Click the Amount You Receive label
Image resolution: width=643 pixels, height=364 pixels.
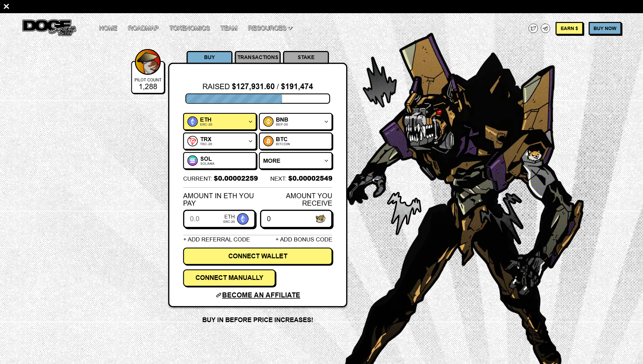[x=309, y=200]
